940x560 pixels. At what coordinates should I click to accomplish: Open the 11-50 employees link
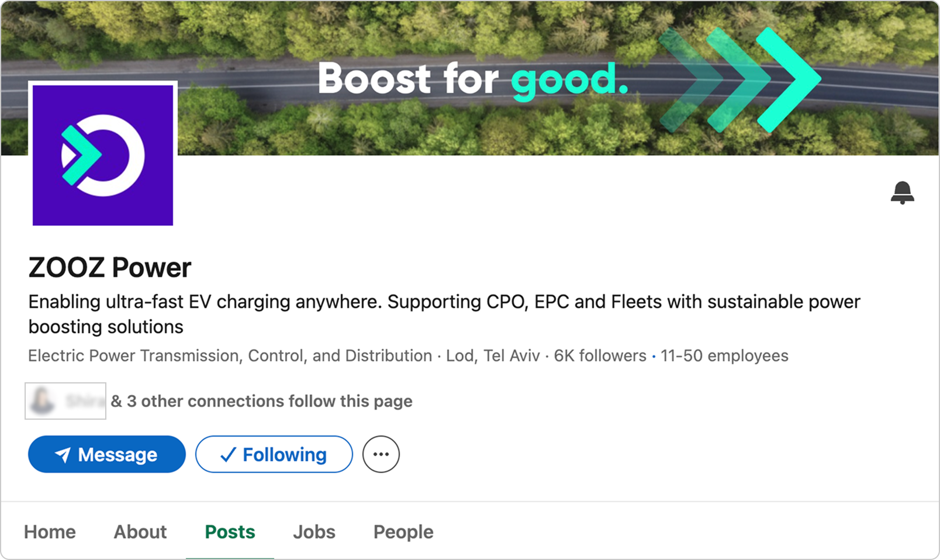tap(724, 355)
